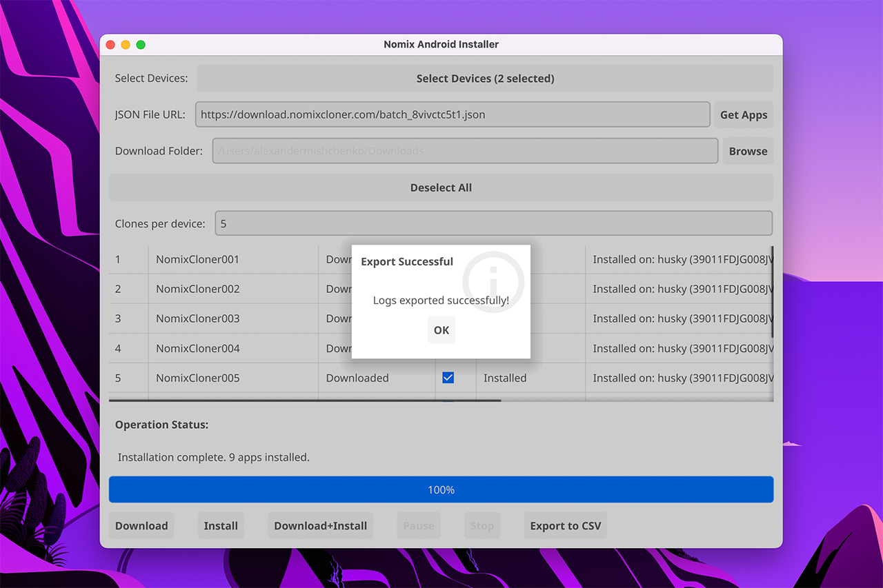Focus the Clones per device field
This screenshot has width=883, height=588.
493,223
